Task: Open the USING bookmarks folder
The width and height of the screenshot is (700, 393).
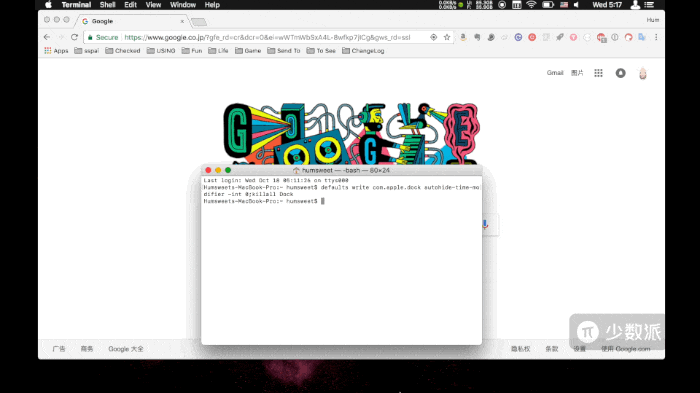Action: pos(161,51)
